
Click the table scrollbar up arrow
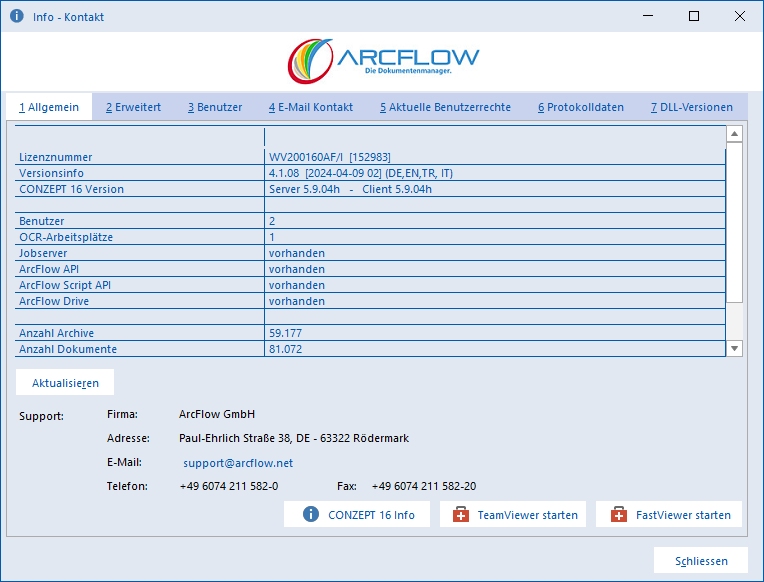(x=734, y=134)
